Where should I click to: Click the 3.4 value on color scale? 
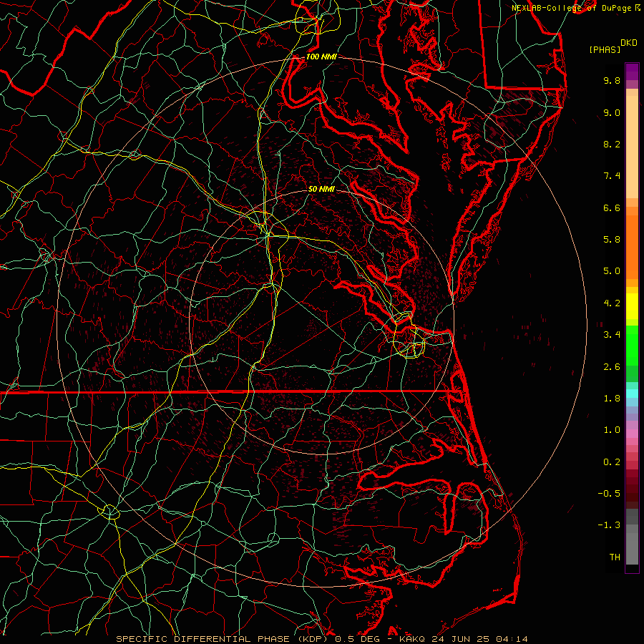612,335
